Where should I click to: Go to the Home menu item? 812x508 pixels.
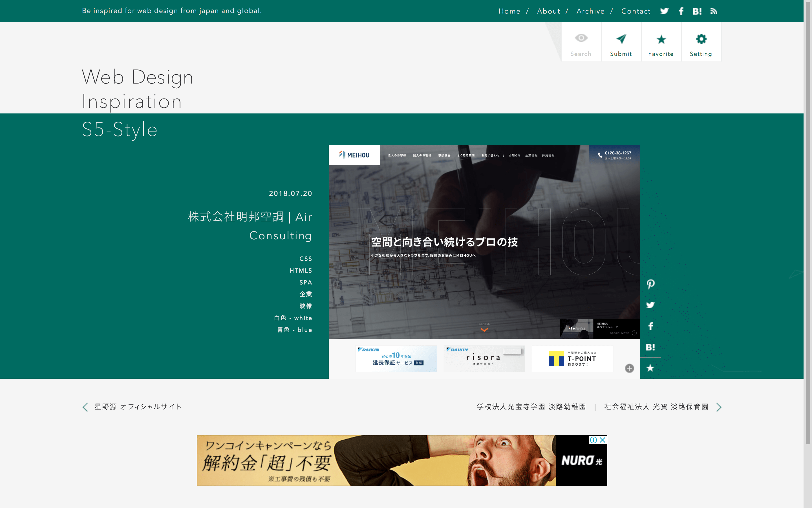pyautogui.click(x=509, y=11)
